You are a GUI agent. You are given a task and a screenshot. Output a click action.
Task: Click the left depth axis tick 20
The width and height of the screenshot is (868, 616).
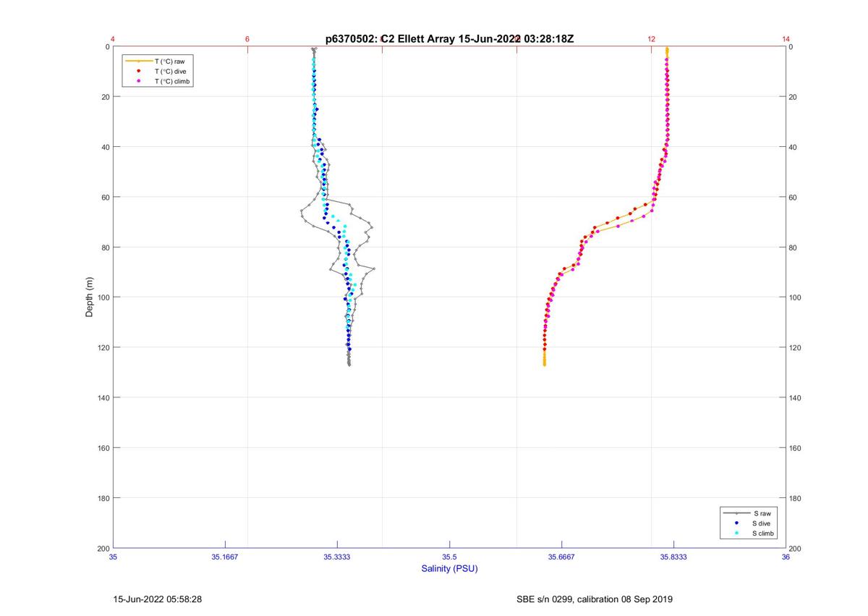[106, 97]
